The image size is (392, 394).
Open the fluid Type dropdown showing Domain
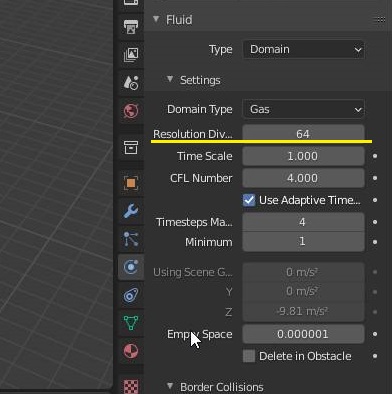[303, 50]
